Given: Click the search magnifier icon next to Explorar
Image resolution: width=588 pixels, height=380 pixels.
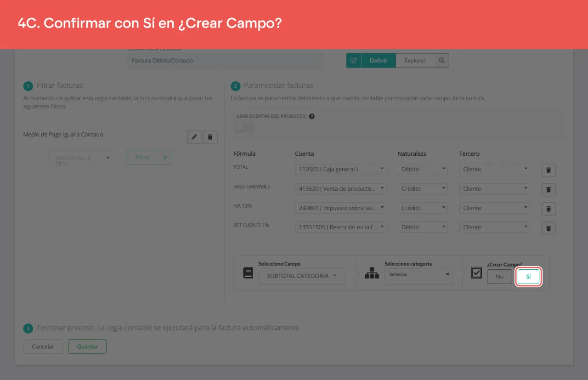Looking at the screenshot, I should 441,61.
